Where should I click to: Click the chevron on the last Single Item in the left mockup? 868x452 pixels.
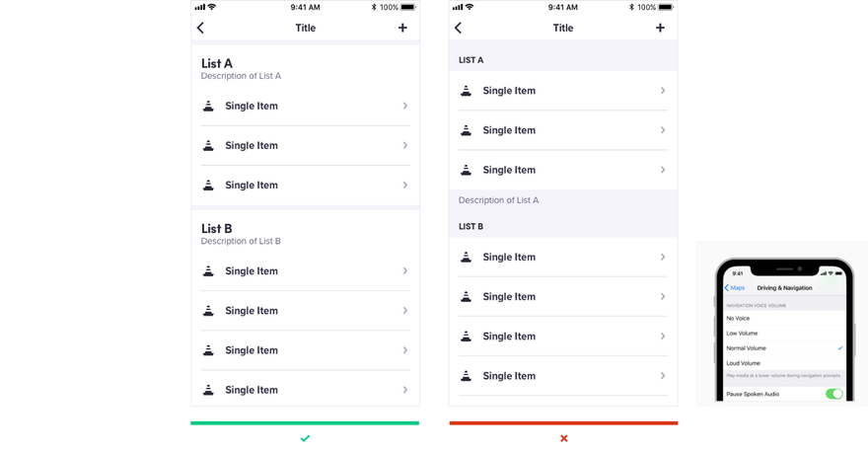tap(405, 390)
